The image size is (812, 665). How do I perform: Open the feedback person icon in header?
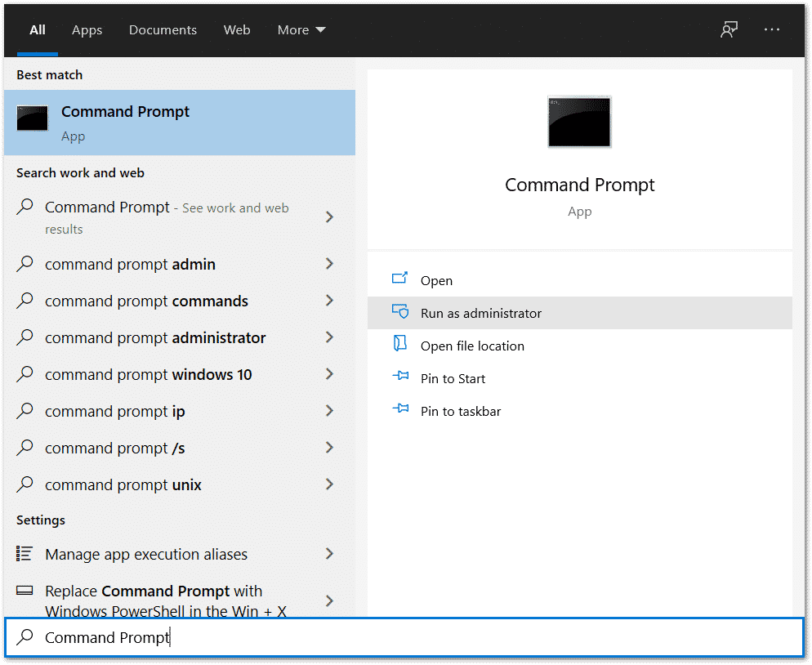tap(729, 29)
